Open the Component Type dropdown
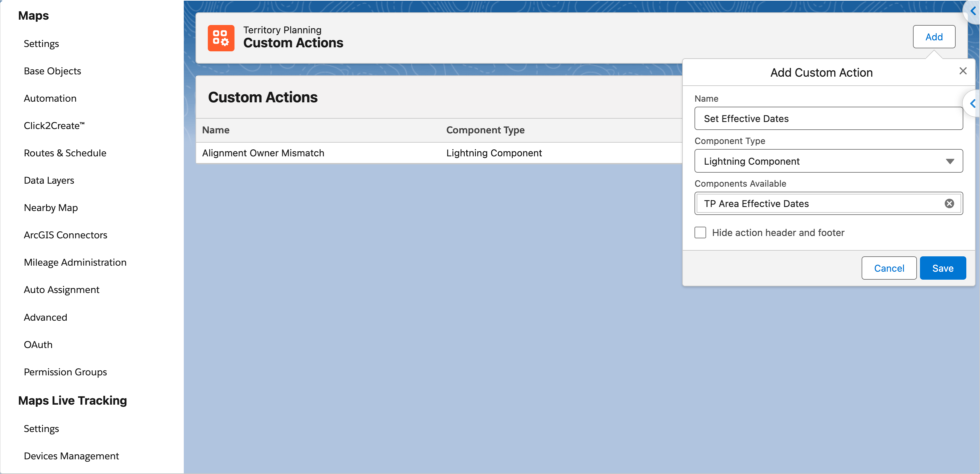 (x=829, y=161)
